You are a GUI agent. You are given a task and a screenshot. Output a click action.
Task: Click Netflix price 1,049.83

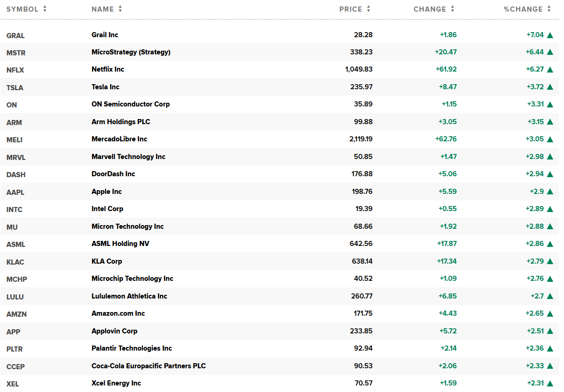pos(359,69)
